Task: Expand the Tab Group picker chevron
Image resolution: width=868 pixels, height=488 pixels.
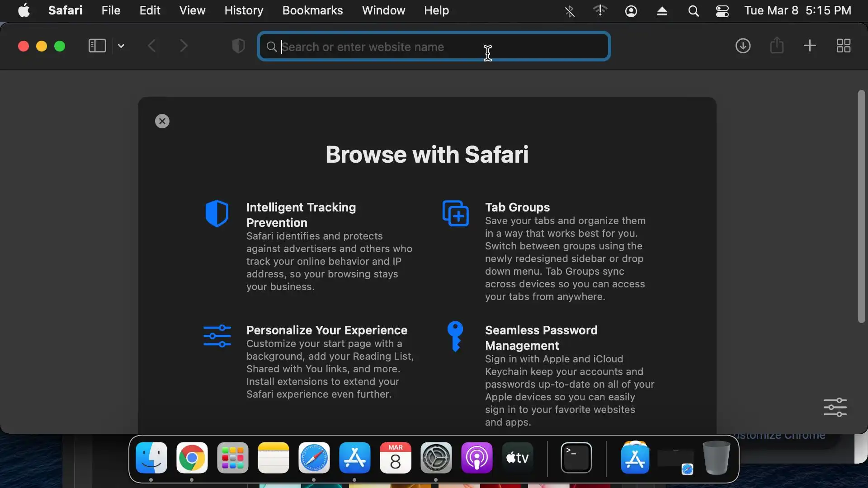Action: pyautogui.click(x=121, y=46)
